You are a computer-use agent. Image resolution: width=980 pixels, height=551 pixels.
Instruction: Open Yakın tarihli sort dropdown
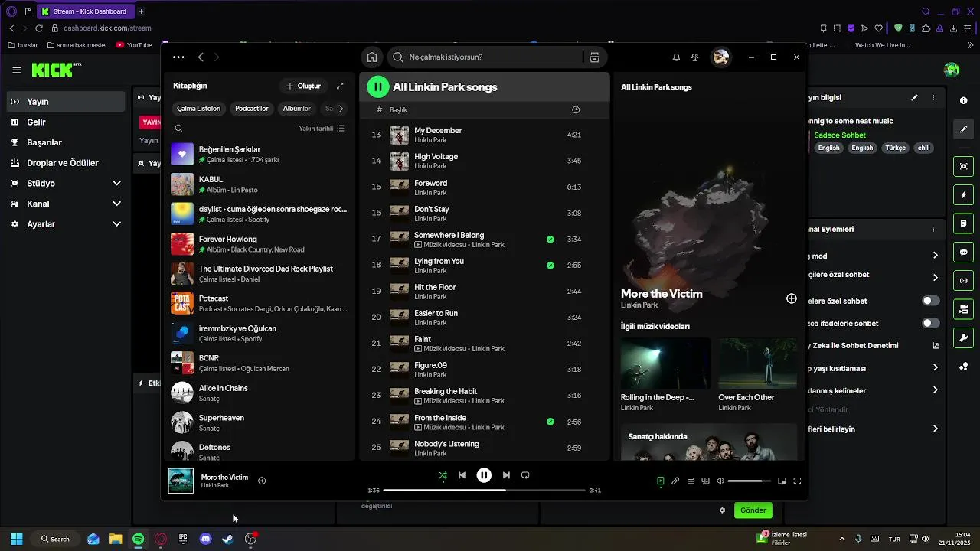coord(322,129)
